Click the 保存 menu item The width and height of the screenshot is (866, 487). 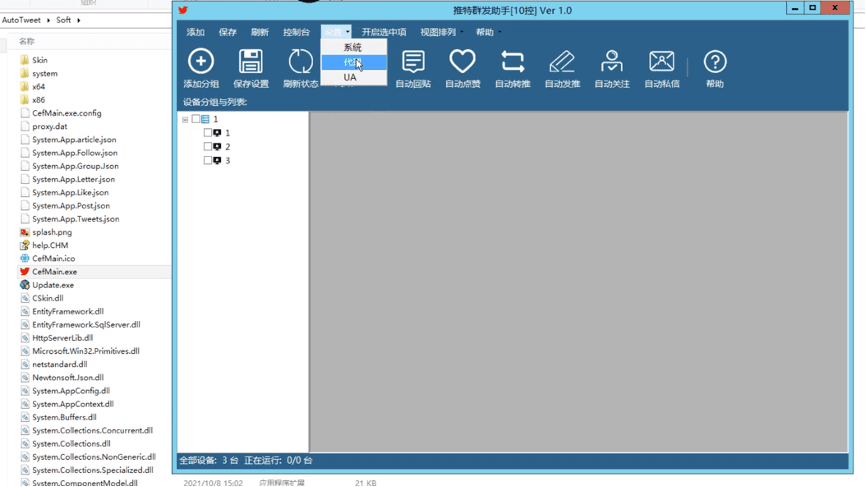[x=228, y=32]
